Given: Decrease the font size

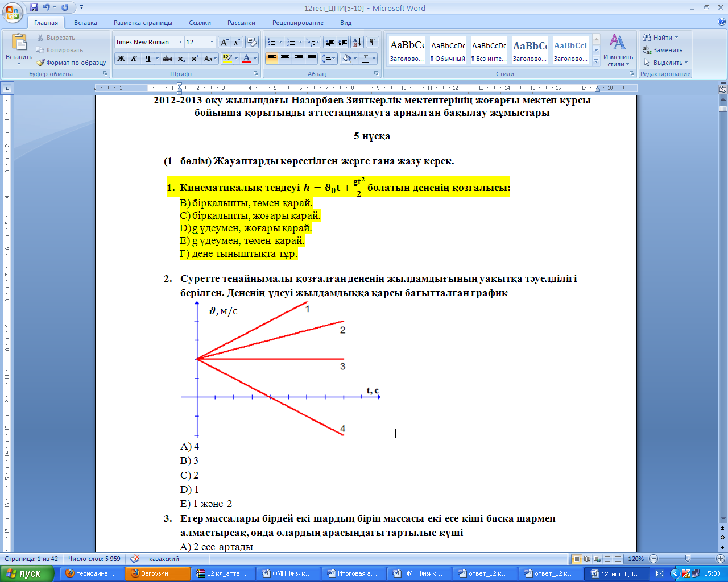Looking at the screenshot, I should pos(237,42).
